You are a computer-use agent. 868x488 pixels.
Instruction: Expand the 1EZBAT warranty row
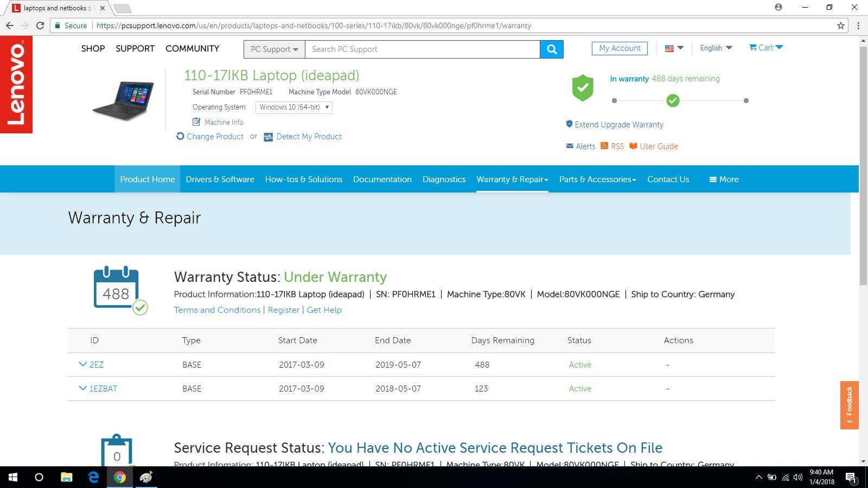83,388
